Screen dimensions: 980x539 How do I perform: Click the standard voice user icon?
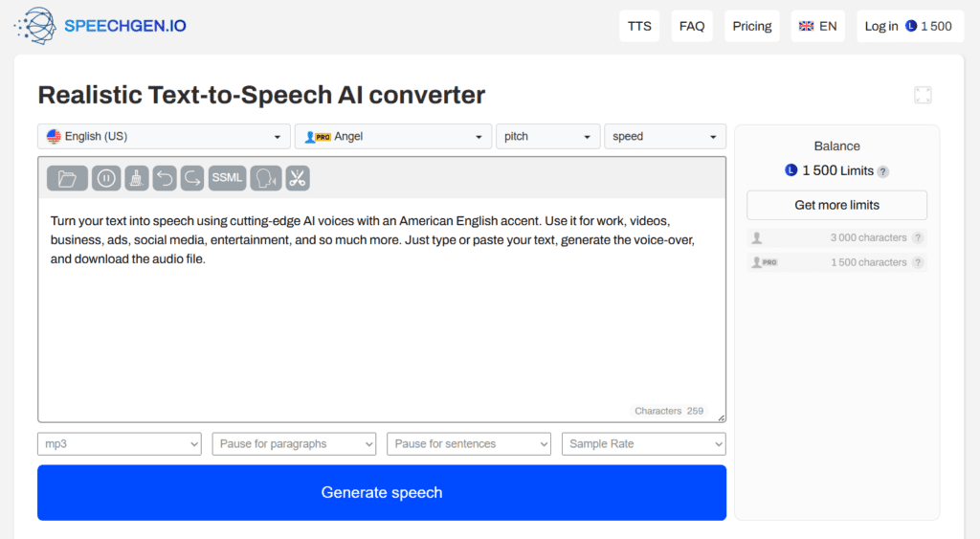[757, 237]
